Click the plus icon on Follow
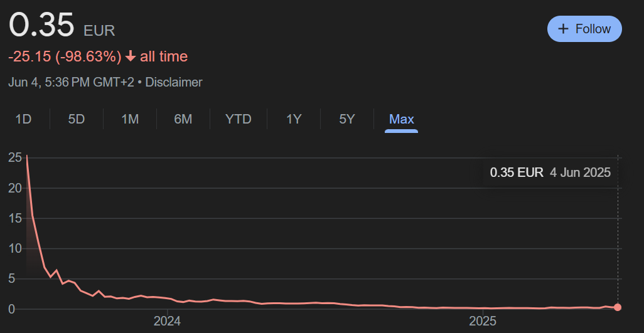Image resolution: width=644 pixels, height=333 pixels. pyautogui.click(x=564, y=29)
